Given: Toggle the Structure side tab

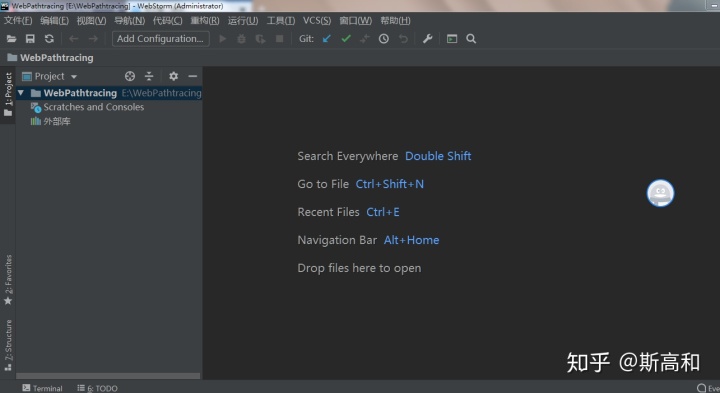Looking at the screenshot, I should click(x=8, y=345).
